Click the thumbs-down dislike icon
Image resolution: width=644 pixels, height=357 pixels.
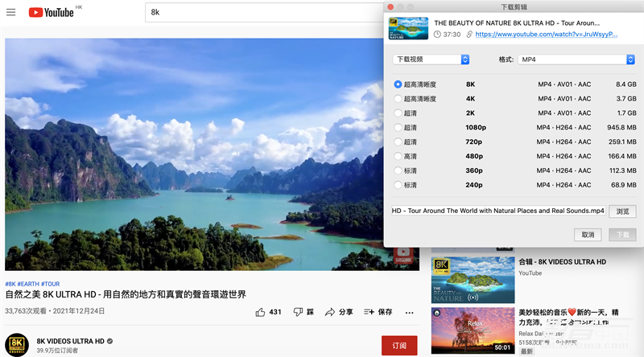pyautogui.click(x=298, y=312)
